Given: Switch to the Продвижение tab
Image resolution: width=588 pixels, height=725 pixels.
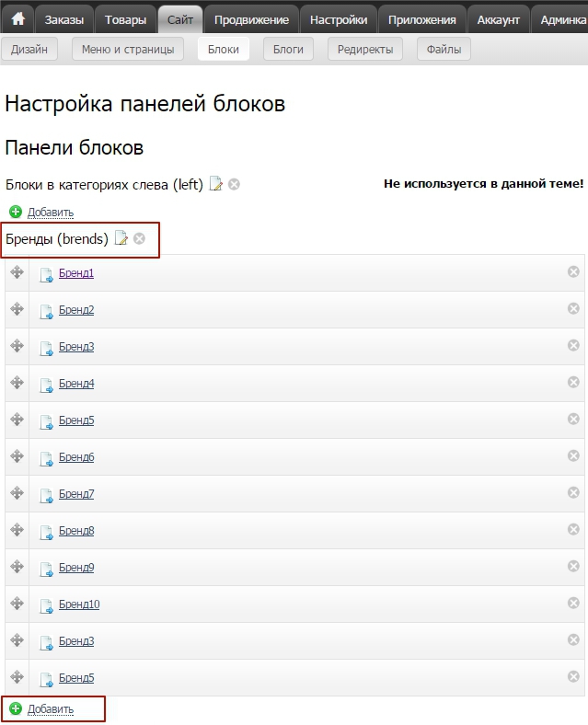Looking at the screenshot, I should coord(251,19).
